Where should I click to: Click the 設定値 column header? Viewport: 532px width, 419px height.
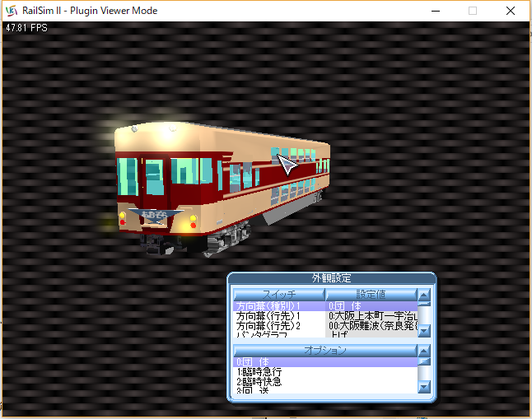click(x=371, y=294)
